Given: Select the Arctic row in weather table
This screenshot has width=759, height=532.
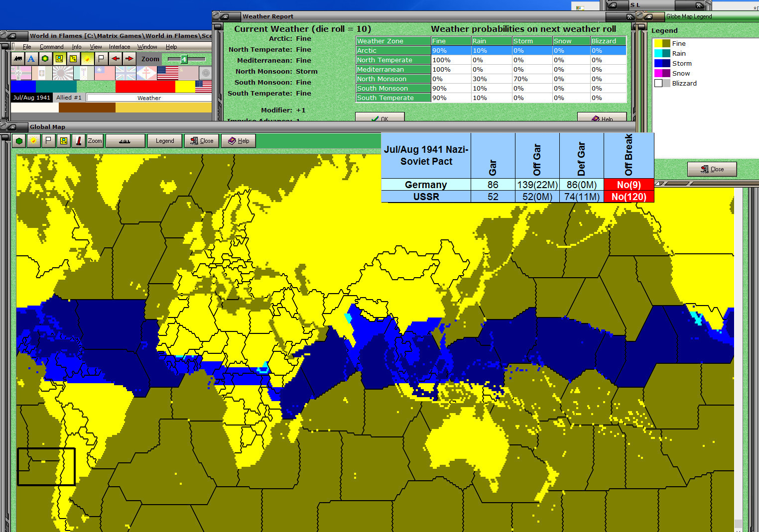Looking at the screenshot, I should [x=491, y=50].
